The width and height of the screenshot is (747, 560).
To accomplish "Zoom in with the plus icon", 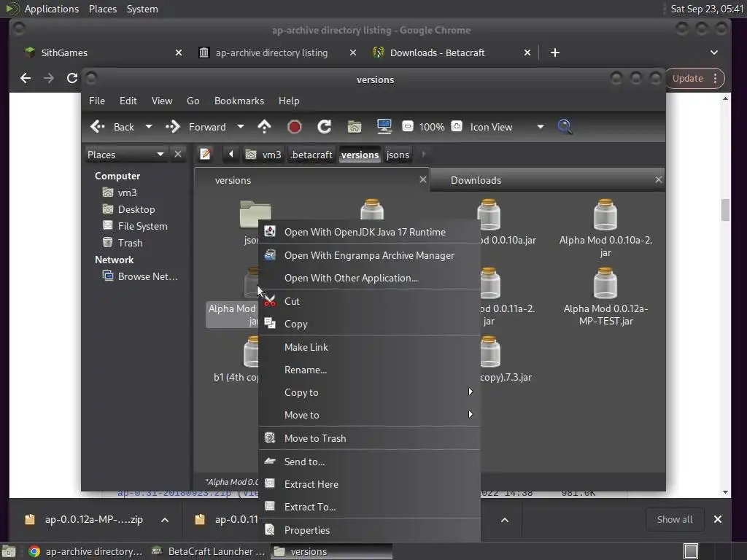I will 457,127.
